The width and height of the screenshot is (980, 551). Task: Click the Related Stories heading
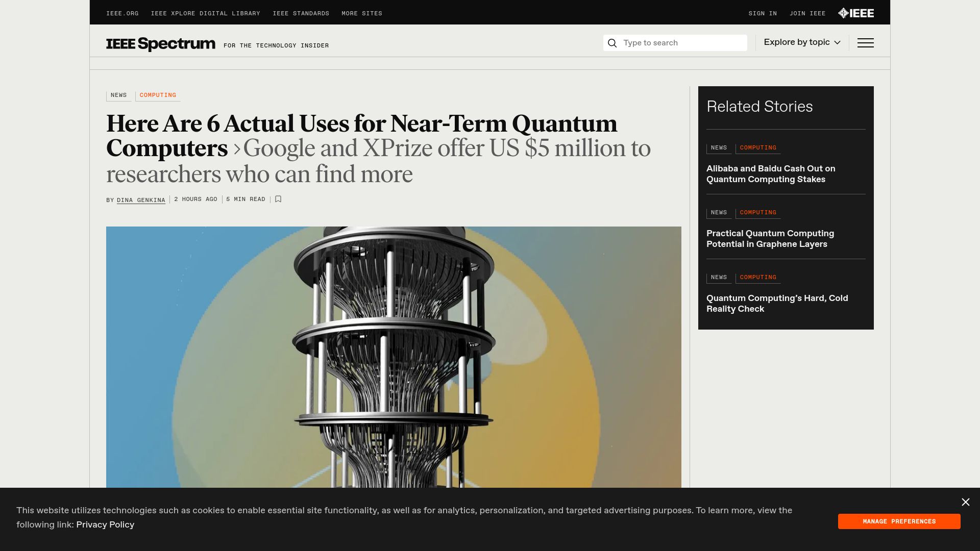[x=759, y=107]
